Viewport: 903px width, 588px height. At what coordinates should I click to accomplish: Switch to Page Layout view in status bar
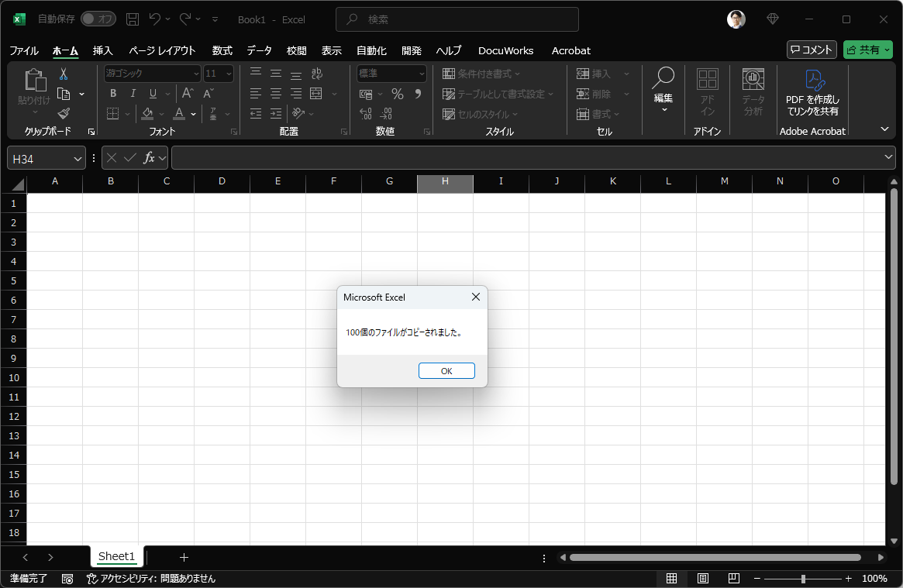pos(702,578)
